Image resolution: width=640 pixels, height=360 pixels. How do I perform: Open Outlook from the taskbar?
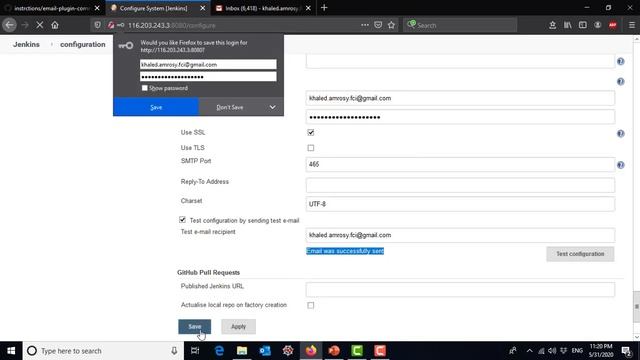click(x=265, y=351)
